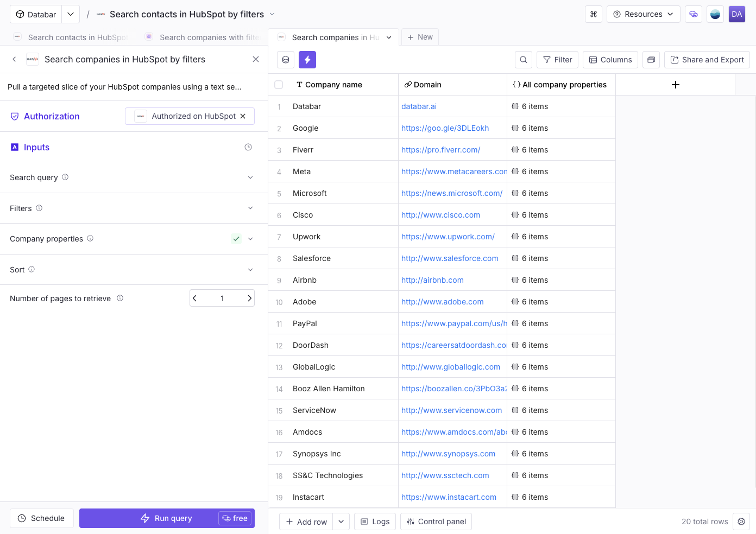The height and width of the screenshot is (534, 756).
Task: Click the Run query button
Action: pyautogui.click(x=167, y=518)
